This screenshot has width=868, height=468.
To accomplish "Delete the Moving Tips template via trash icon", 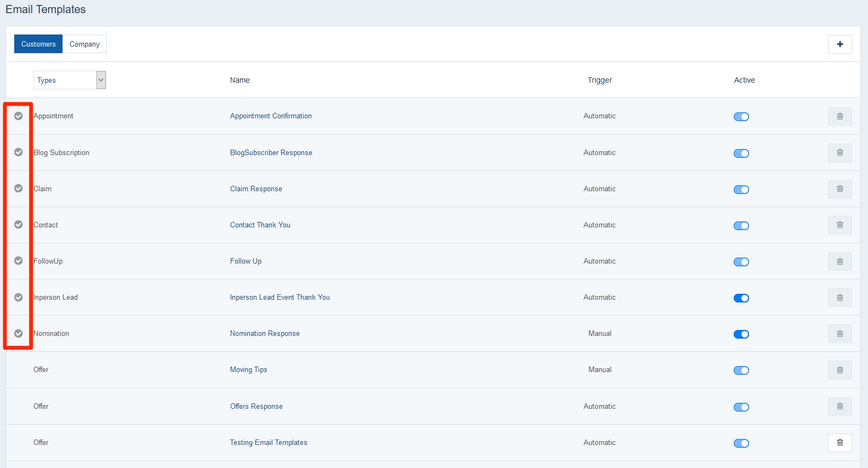I will [840, 370].
